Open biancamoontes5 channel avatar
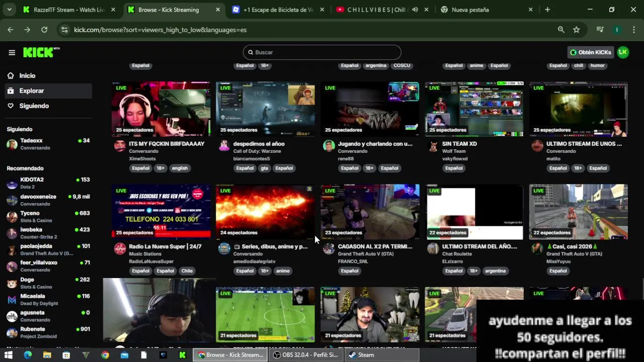The image size is (644, 362). tap(224, 146)
